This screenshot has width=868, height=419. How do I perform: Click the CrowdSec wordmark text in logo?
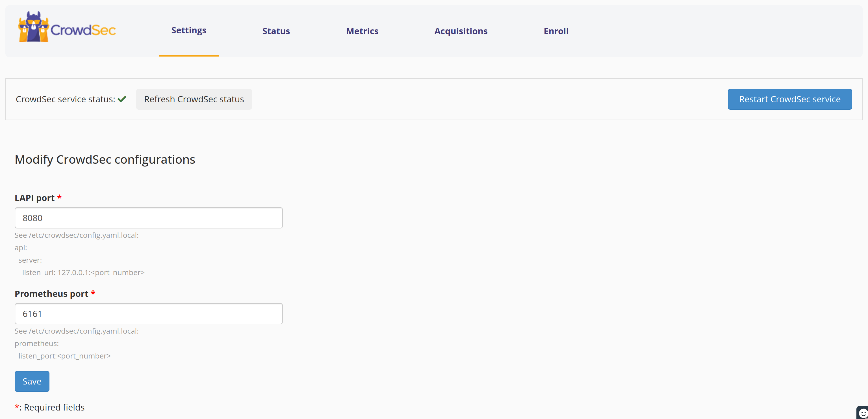[x=83, y=30]
